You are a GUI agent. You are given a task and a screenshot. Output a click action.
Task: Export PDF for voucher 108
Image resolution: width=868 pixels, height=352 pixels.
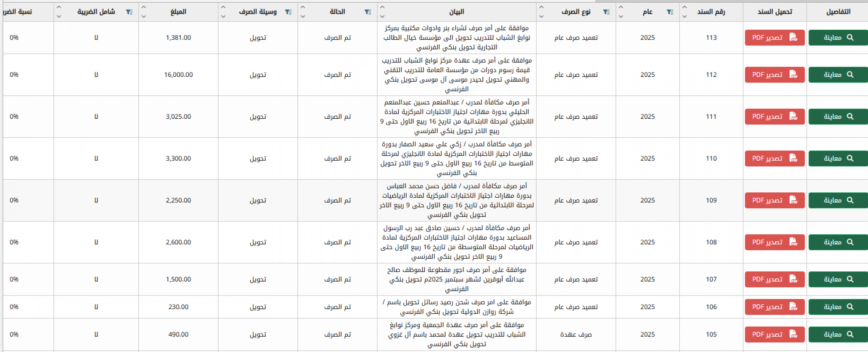click(774, 242)
